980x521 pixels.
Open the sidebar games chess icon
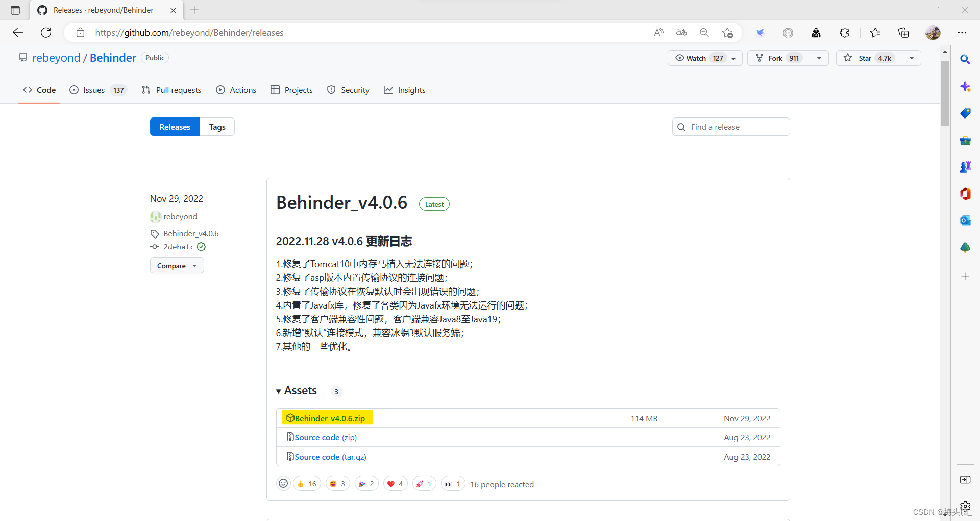[x=965, y=167]
